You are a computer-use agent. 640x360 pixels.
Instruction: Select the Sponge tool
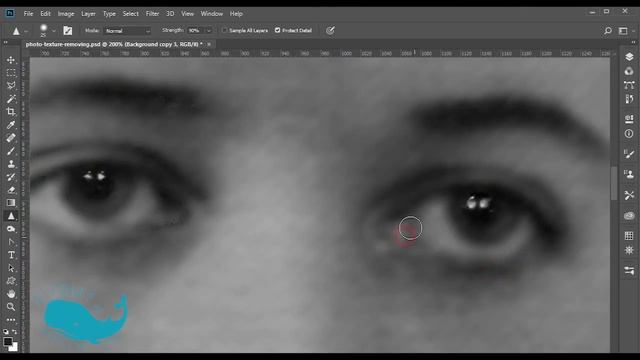[x=11, y=229]
